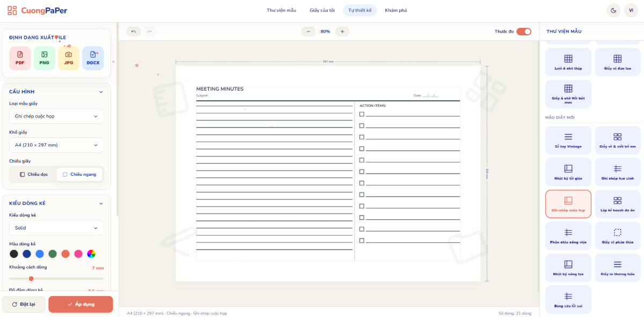The image size is (644, 317).
Task: Pick the Lưới ô chữ thập template
Action: (x=568, y=62)
